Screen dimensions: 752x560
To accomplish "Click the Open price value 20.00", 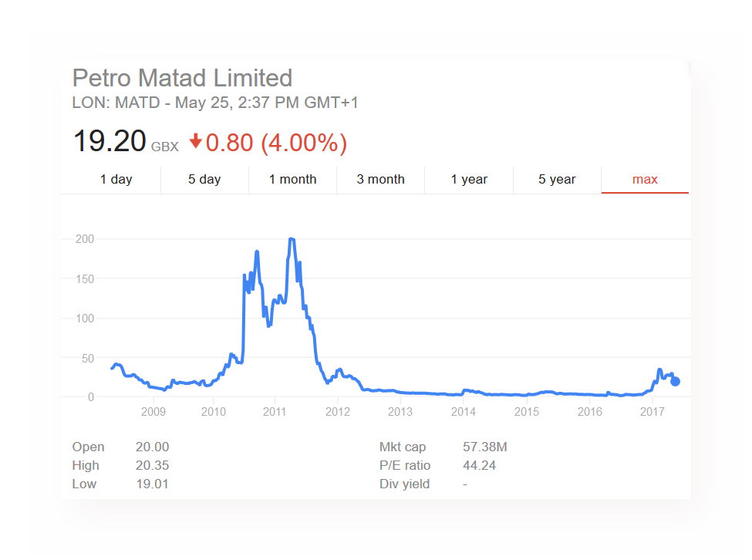I will [x=152, y=447].
